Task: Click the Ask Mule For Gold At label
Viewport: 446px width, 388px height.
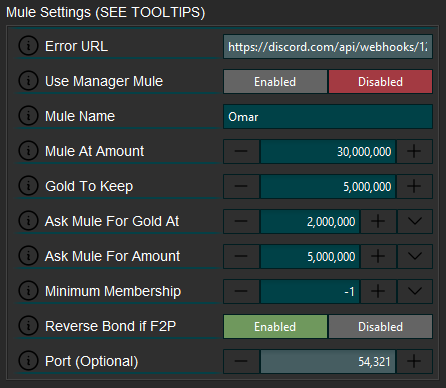Action: pos(112,221)
